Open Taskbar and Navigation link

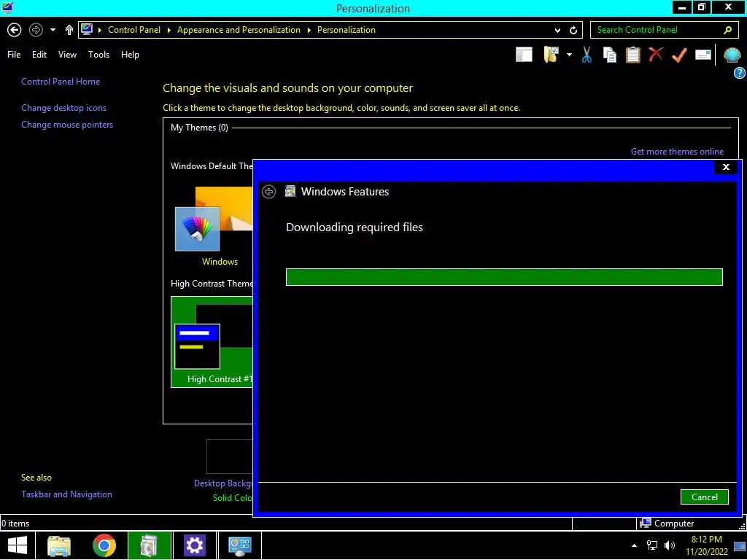[x=66, y=494]
